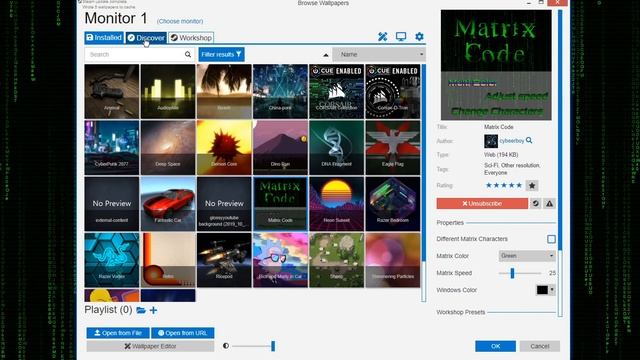Open the Wallpaper Editor button

click(150, 346)
